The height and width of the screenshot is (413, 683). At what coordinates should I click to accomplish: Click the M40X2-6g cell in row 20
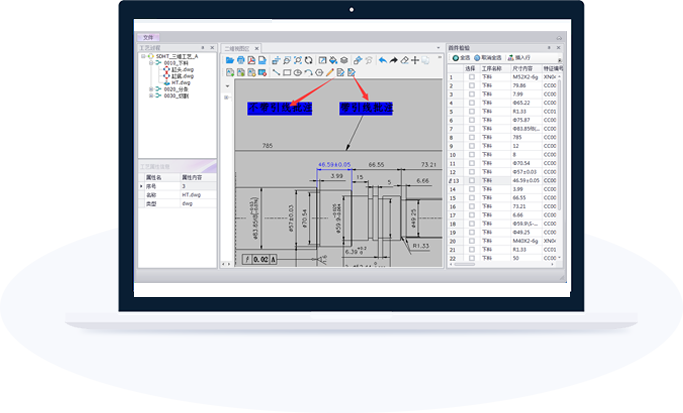coord(526,241)
